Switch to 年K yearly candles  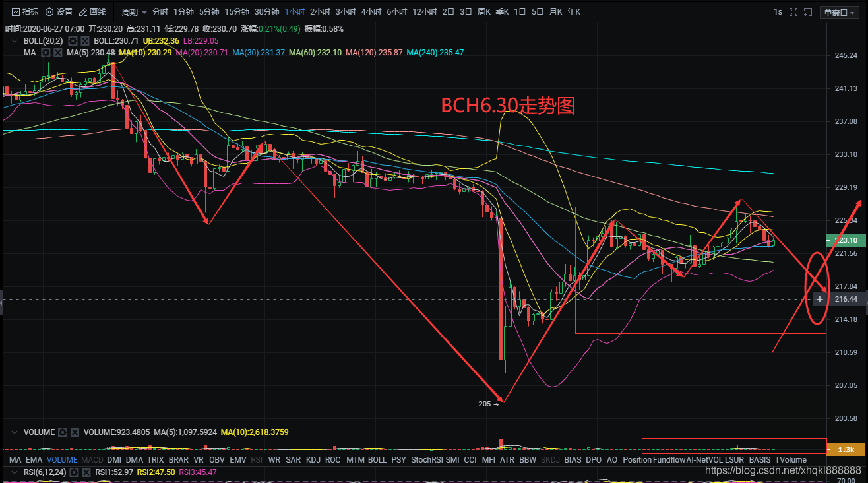pyautogui.click(x=574, y=12)
